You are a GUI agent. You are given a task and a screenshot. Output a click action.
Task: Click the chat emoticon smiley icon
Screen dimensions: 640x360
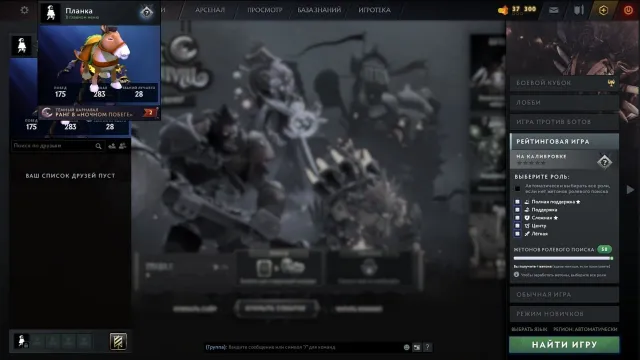[x=407, y=347]
